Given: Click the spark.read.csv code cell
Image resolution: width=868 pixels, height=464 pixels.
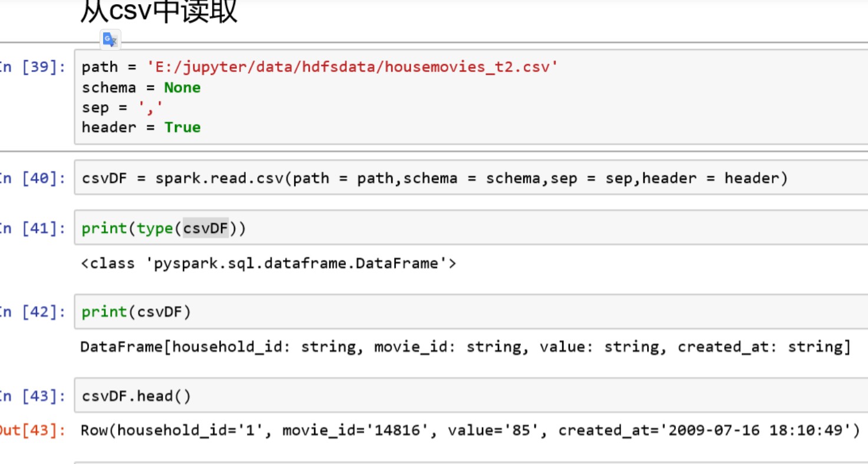Looking at the screenshot, I should [x=434, y=178].
